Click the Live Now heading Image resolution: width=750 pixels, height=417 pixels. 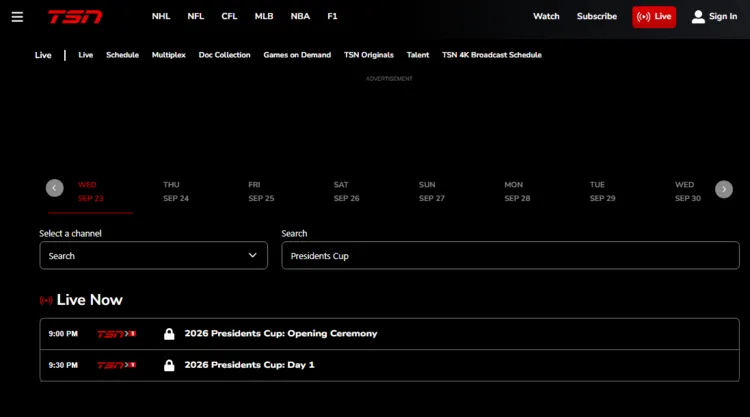click(x=89, y=300)
